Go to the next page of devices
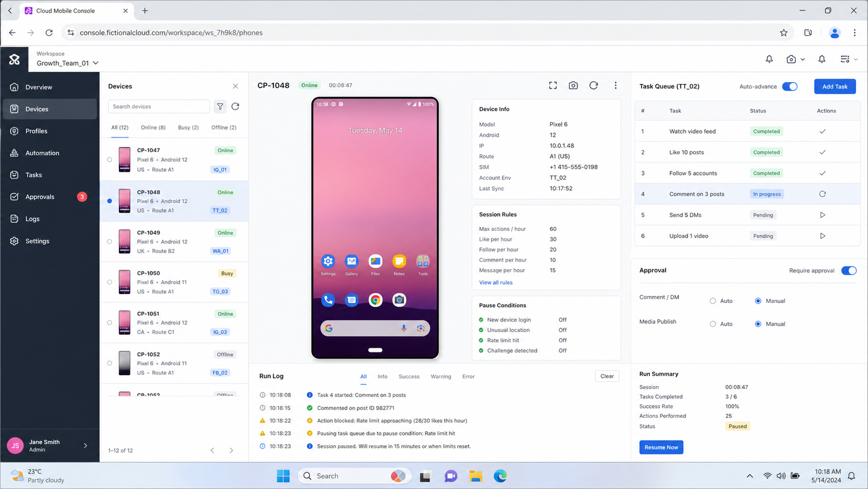Viewport: 868px width, 489px height. coord(232,451)
